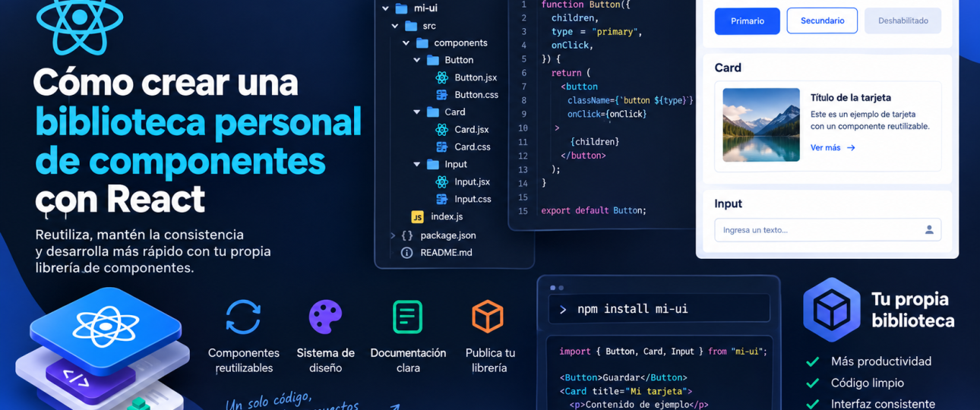Select the package.json file name
This screenshot has height=410, width=980.
(448, 235)
